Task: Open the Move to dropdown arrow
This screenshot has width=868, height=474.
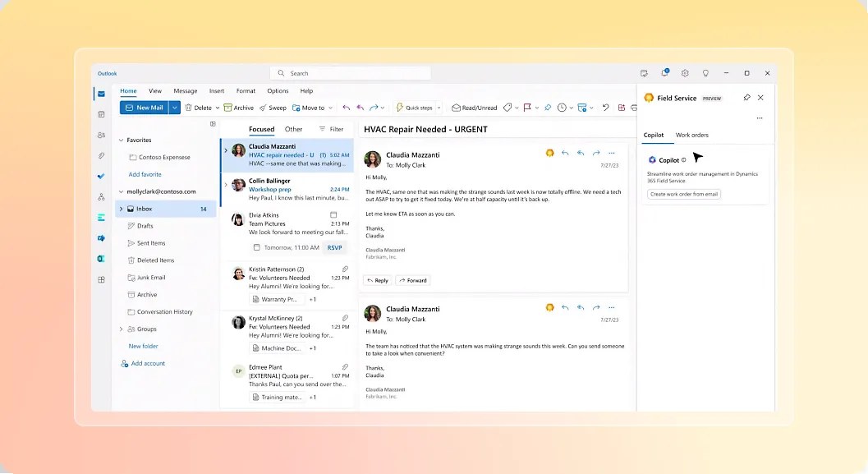Action: tap(330, 108)
